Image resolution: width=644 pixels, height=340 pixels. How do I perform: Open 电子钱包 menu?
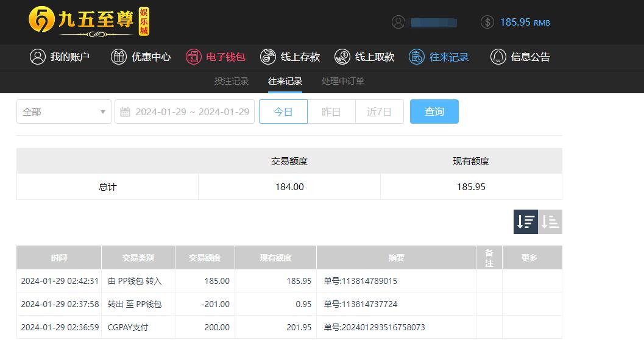(216, 57)
